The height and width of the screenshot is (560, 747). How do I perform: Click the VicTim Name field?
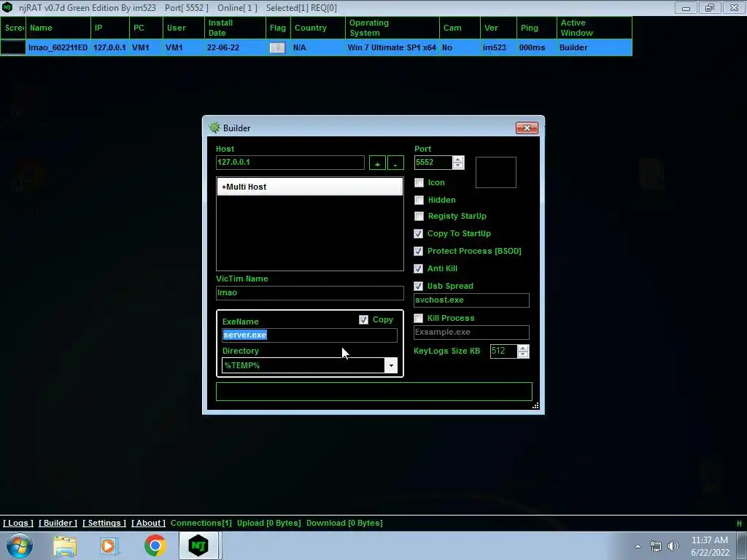(309, 293)
